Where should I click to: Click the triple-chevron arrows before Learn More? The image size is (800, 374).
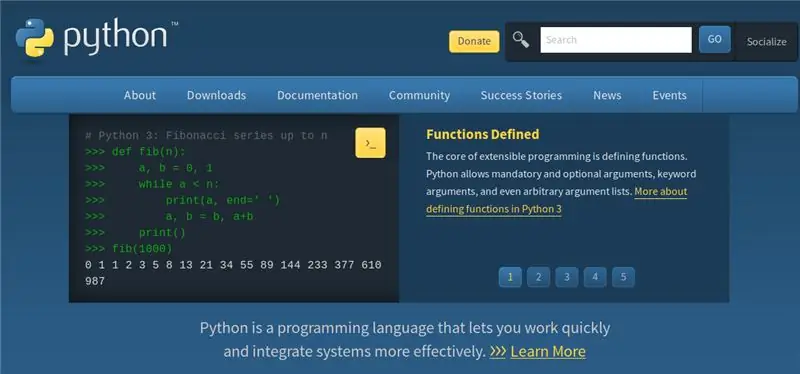pos(497,352)
